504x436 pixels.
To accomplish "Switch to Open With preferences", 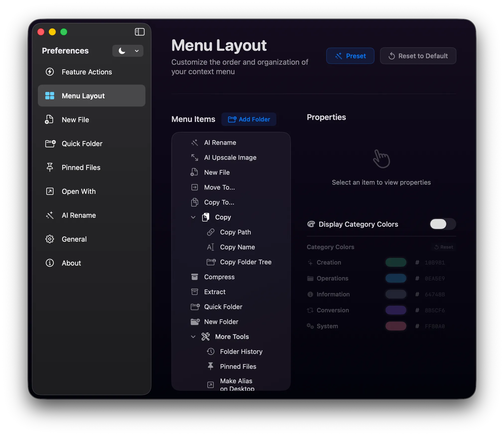I will (92, 191).
